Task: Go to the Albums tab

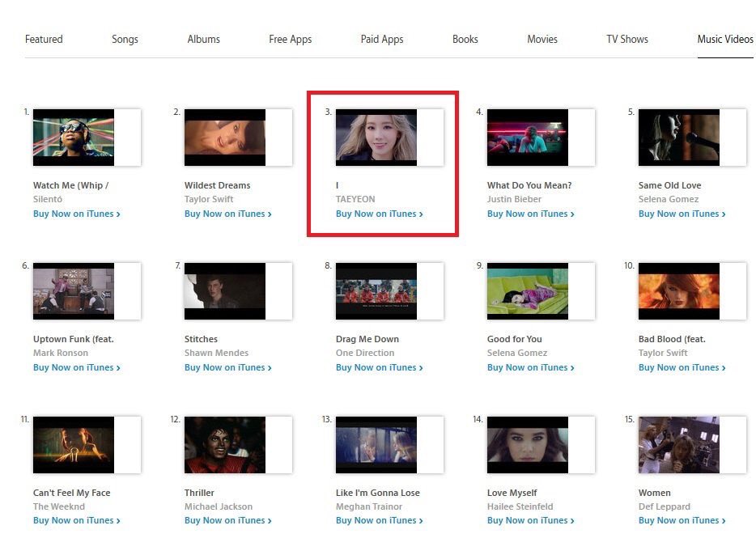Action: click(203, 39)
